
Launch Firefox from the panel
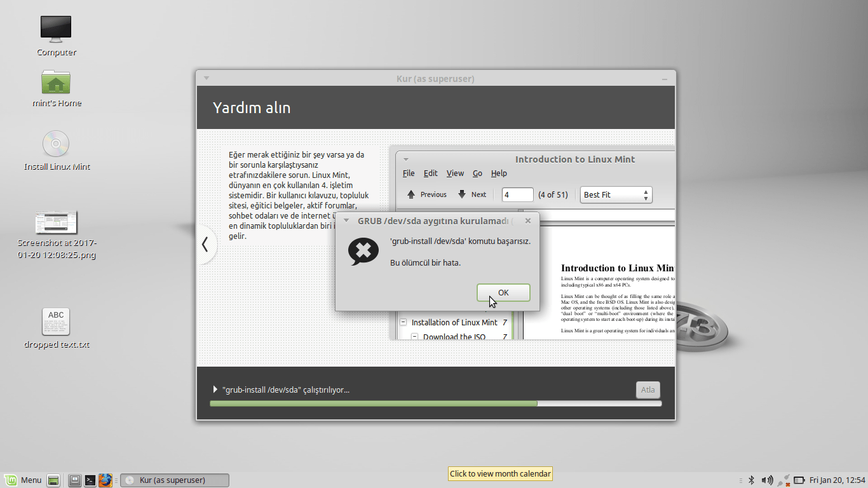105,480
